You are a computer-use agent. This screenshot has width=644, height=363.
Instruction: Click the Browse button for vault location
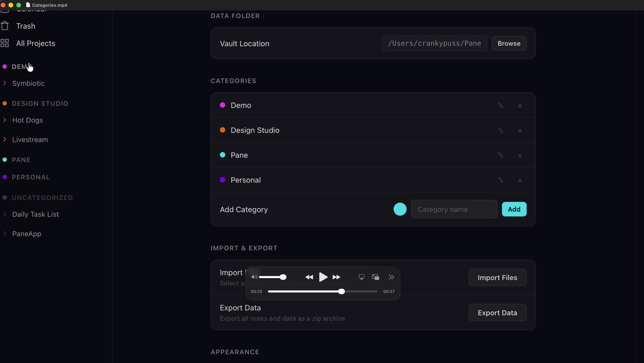tap(509, 43)
